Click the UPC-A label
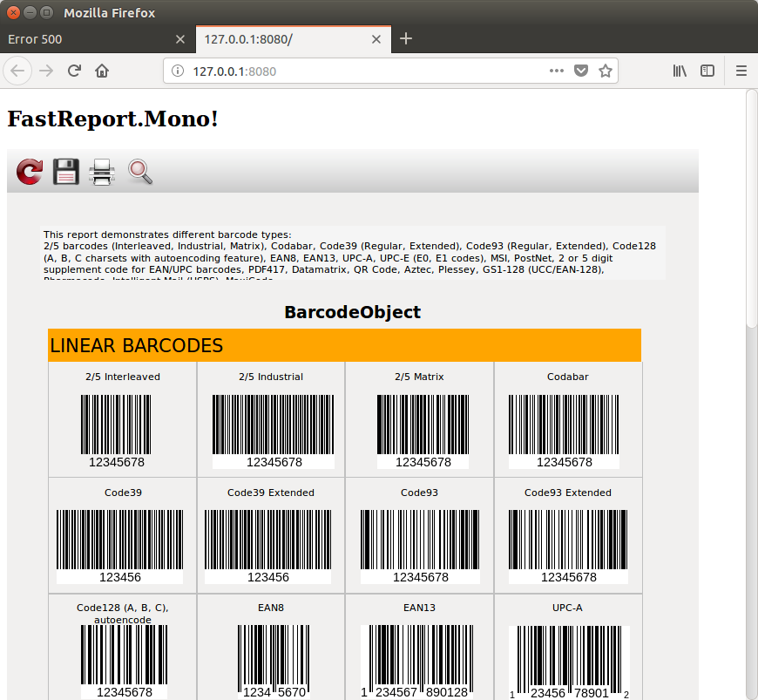Image resolution: width=758 pixels, height=700 pixels. 567,608
